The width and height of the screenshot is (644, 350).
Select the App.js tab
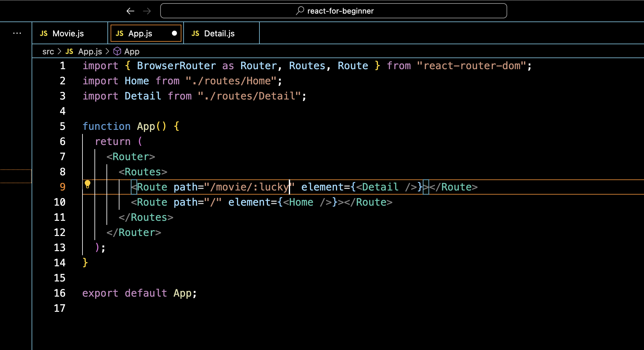(140, 33)
